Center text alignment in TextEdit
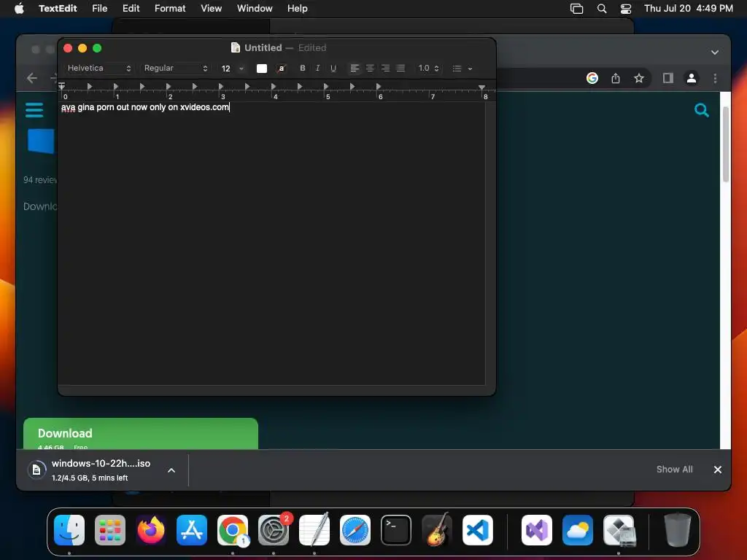Viewport: 747px width, 560px height. [x=370, y=68]
